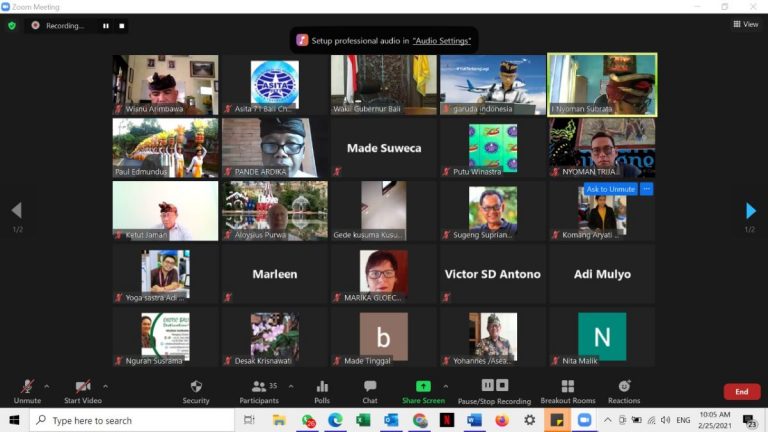This screenshot has height=432, width=768.
Task: Select Sugeng Suprian tile
Action: click(x=493, y=211)
